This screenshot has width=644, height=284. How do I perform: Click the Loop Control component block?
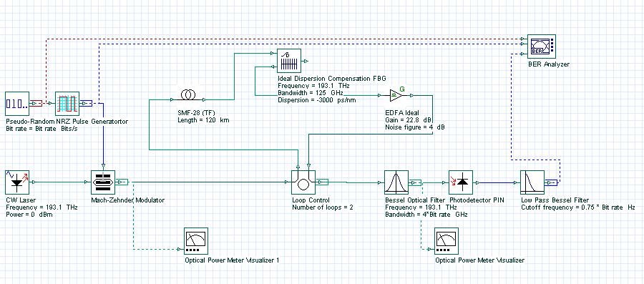point(303,182)
